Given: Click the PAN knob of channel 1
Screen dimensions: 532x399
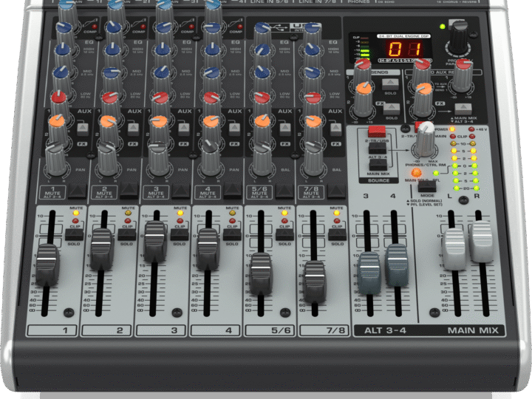Looking at the screenshot, I should coord(56,160).
